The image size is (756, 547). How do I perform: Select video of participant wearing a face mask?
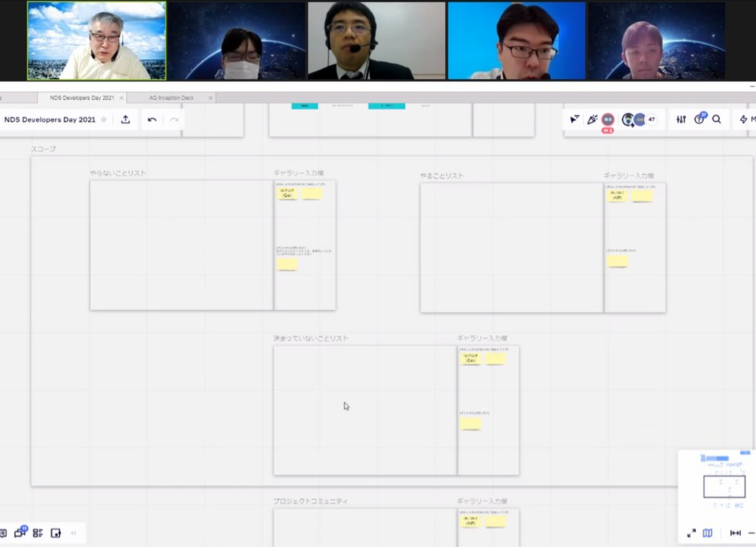click(236, 41)
